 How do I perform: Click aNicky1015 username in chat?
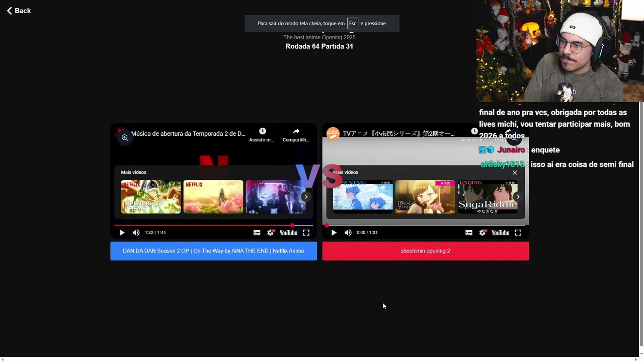502,164
